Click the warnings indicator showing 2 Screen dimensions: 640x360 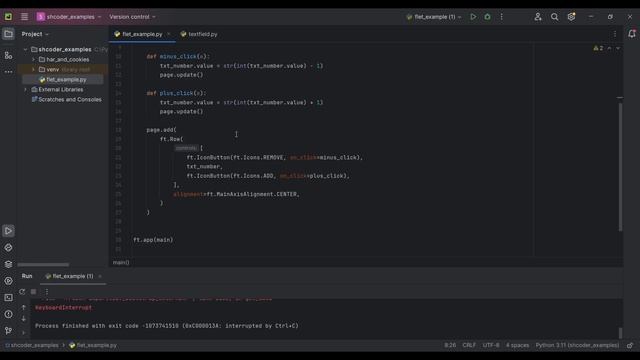click(598, 48)
